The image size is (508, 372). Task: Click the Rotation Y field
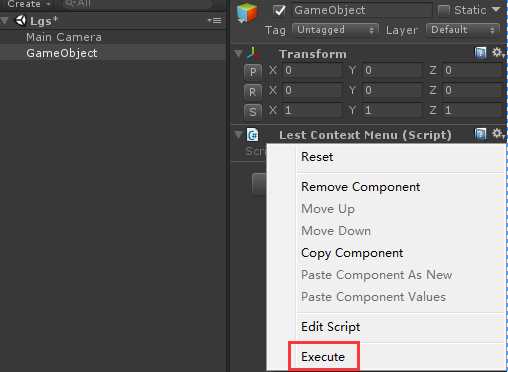tap(392, 90)
